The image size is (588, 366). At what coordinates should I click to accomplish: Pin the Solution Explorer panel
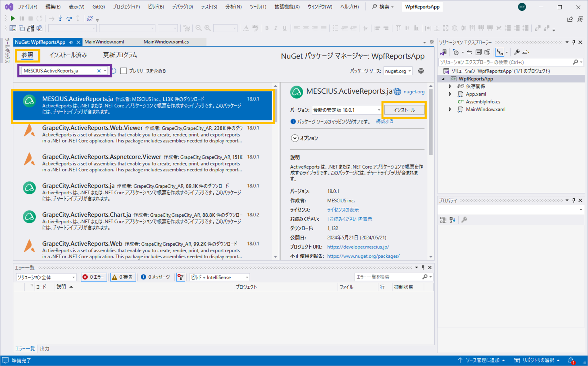coord(574,42)
